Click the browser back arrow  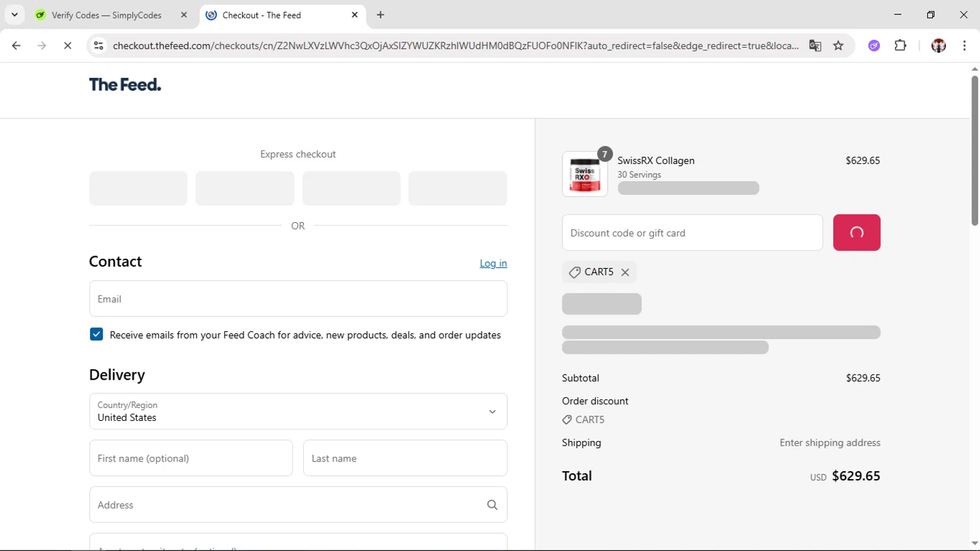click(x=16, y=46)
